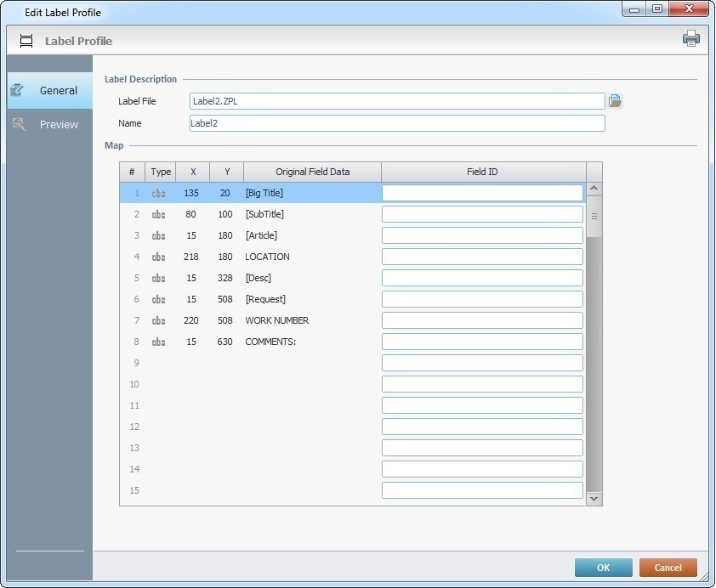This screenshot has height=588, width=716.
Task: Click the Label Profile header icon
Action: click(26, 41)
